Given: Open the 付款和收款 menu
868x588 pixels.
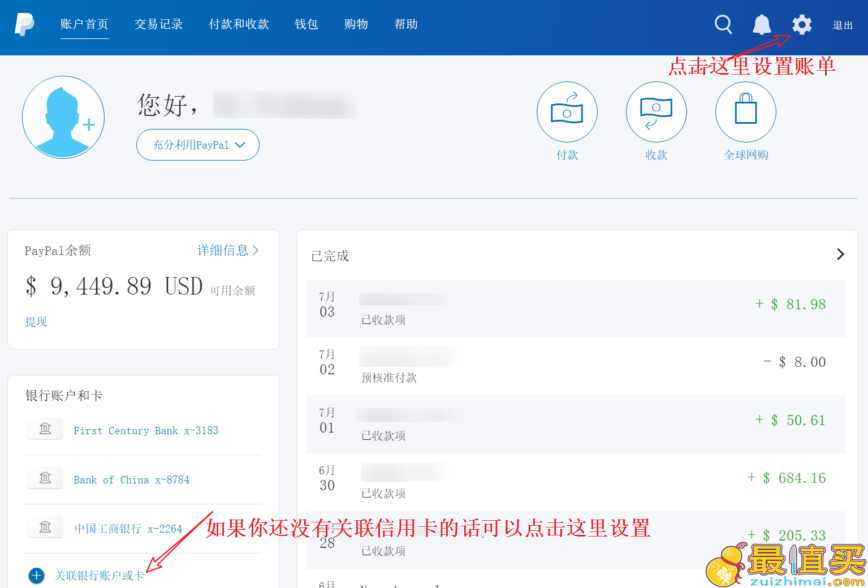Looking at the screenshot, I should (x=239, y=24).
